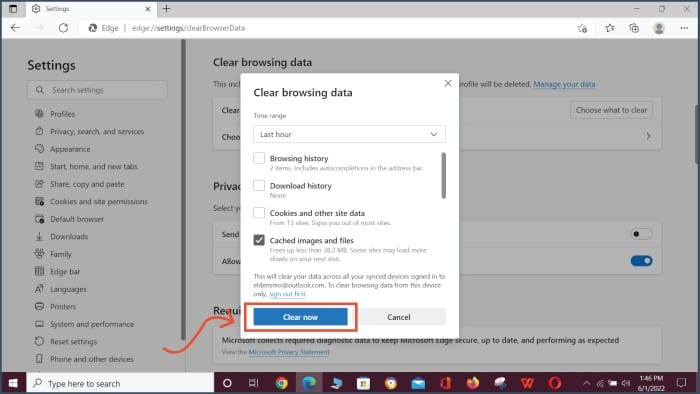Open Languages settings section

tap(68, 289)
